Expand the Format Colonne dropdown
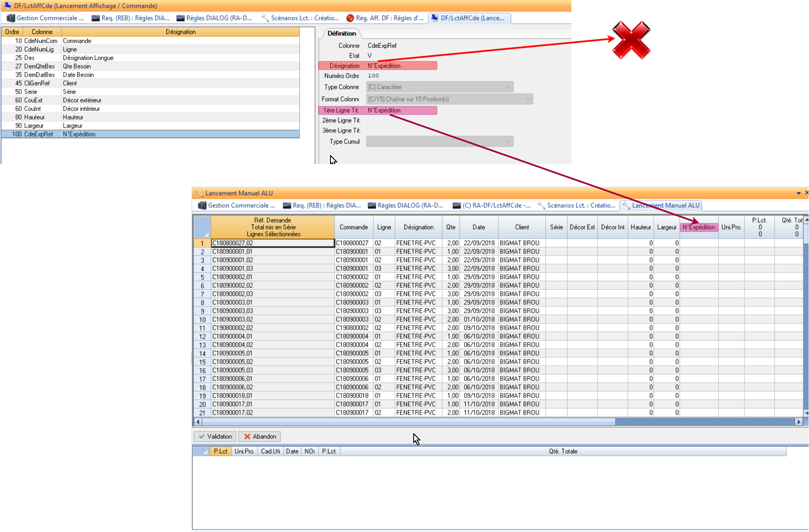The image size is (809, 532). (x=528, y=99)
